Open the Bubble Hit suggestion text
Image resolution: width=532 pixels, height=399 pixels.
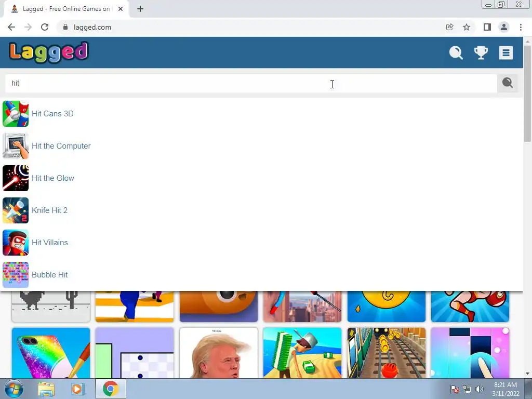tap(50, 275)
